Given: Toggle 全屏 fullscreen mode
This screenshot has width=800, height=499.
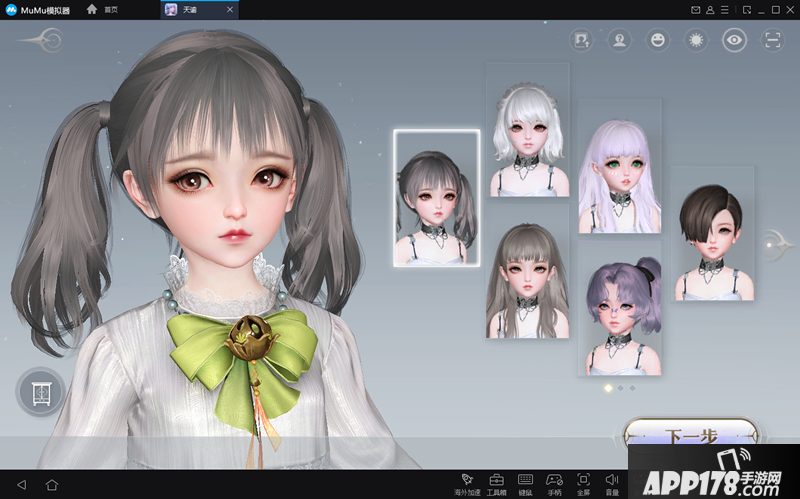Looking at the screenshot, I should (x=583, y=484).
